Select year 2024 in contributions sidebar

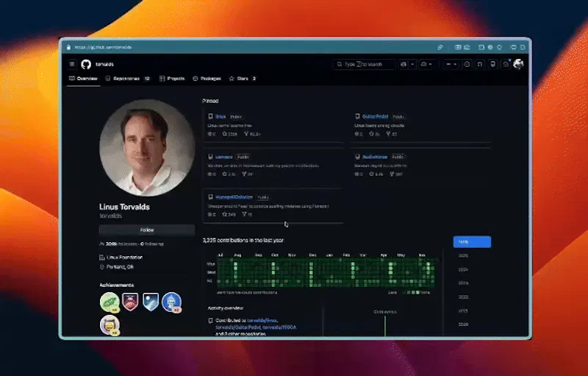point(463,269)
